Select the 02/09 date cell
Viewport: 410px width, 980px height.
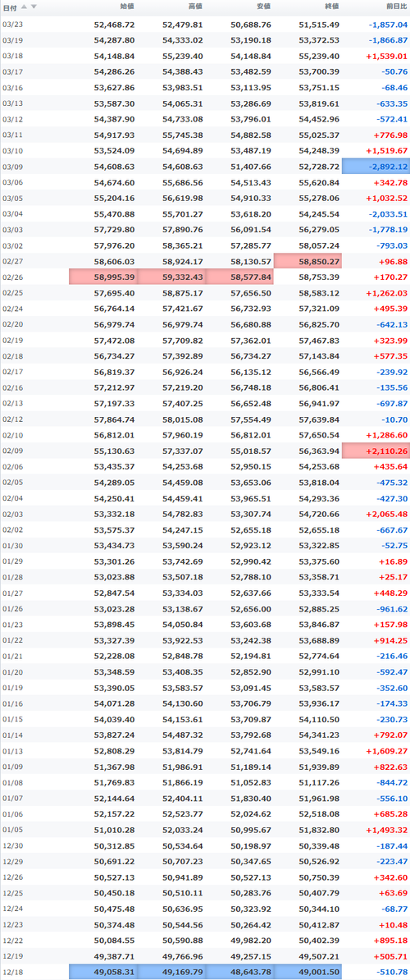click(12, 451)
